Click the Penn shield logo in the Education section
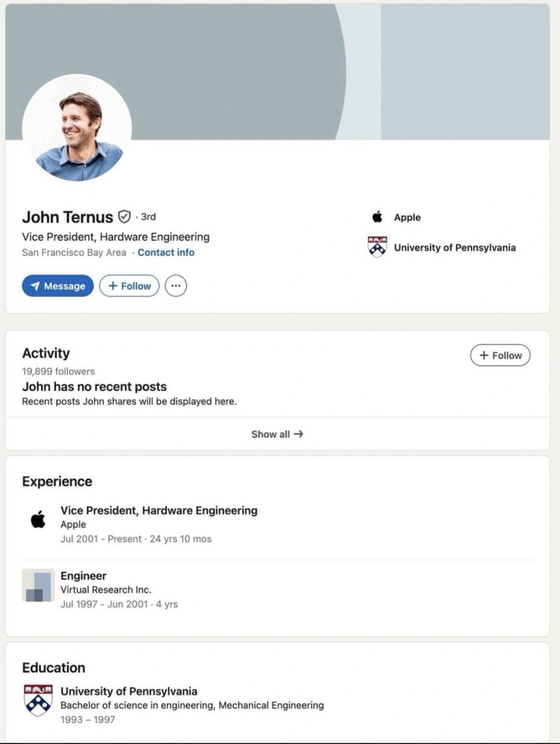This screenshot has width=560, height=744. pyautogui.click(x=38, y=701)
